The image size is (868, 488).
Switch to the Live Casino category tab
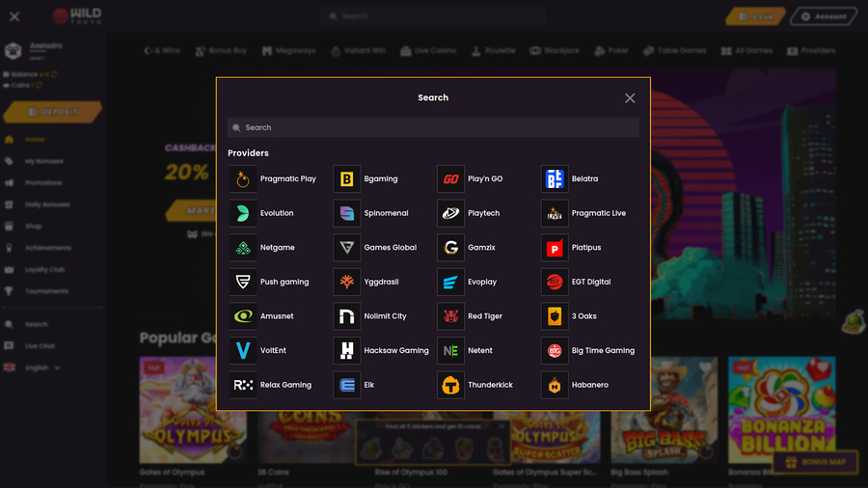[x=428, y=51]
